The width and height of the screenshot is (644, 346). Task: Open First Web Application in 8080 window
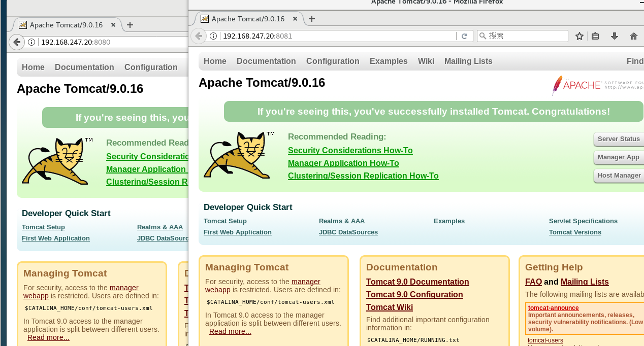pos(56,238)
